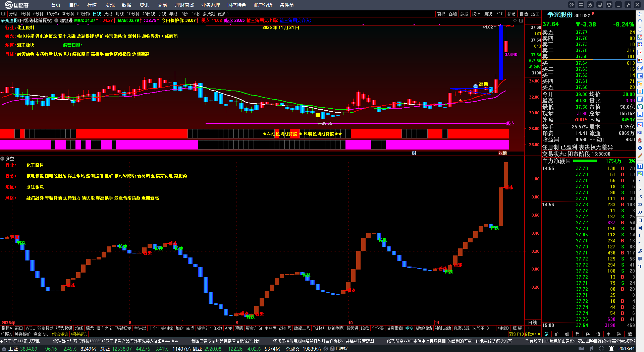
Task: Show more indicator tabs with right arrow
Action: click(x=488, y=328)
